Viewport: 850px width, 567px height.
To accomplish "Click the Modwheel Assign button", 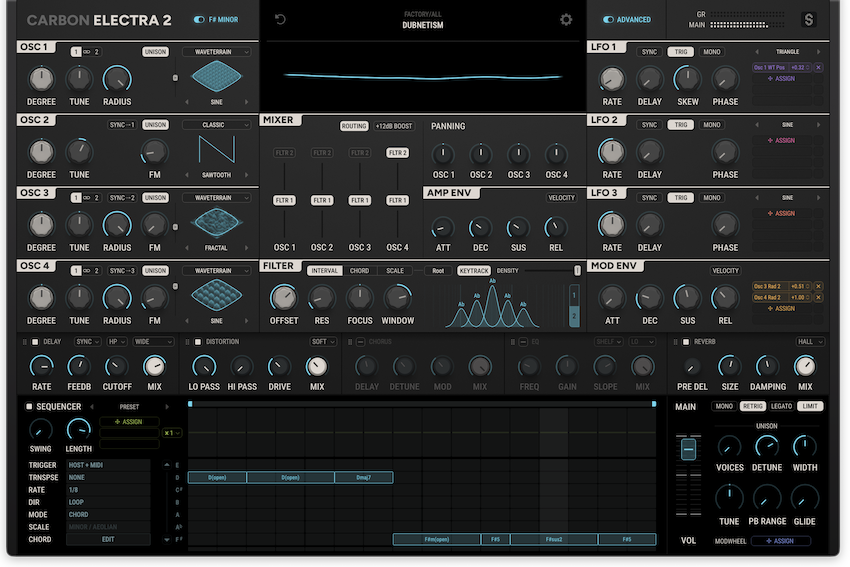I will pos(781,541).
